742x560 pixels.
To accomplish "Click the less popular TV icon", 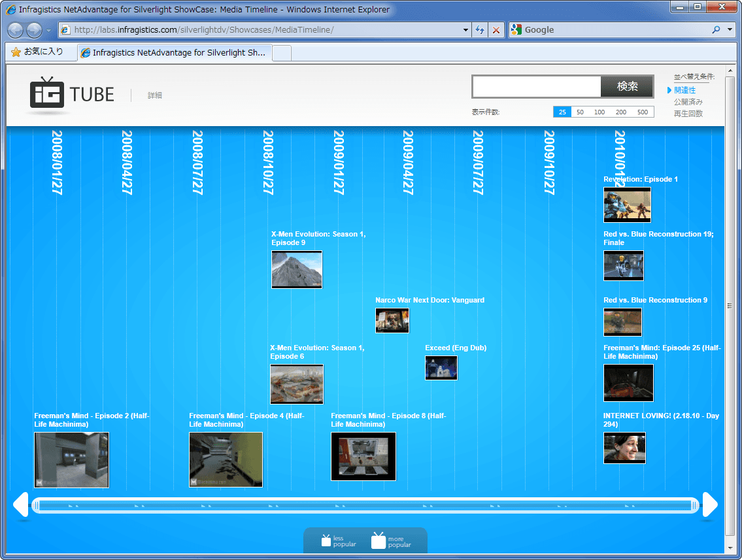I will (x=326, y=540).
